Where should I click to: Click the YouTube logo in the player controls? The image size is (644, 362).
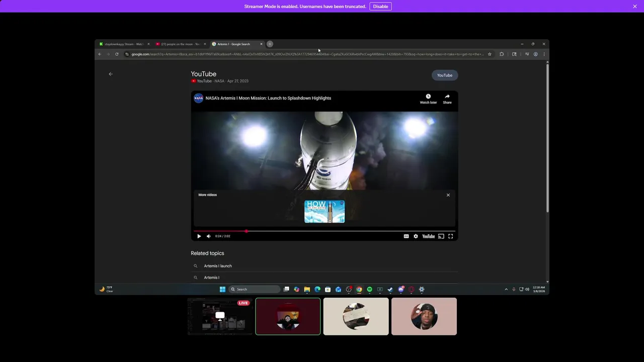pos(428,236)
